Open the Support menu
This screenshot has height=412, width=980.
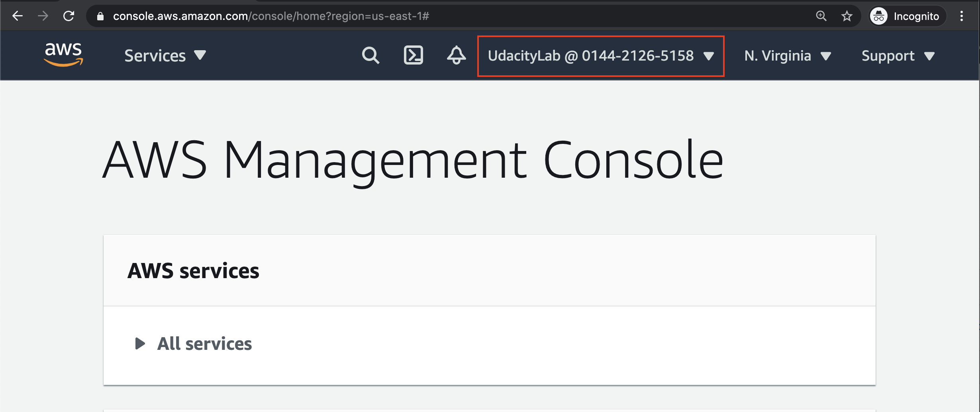tap(898, 56)
